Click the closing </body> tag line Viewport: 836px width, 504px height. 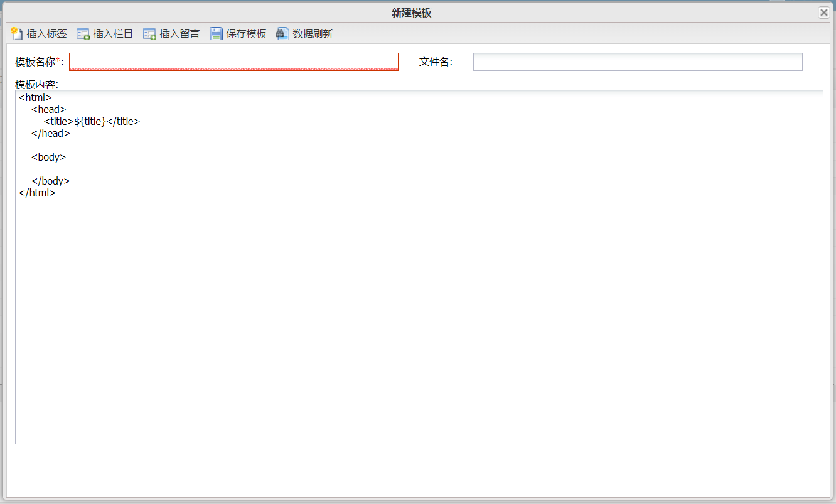tap(50, 181)
